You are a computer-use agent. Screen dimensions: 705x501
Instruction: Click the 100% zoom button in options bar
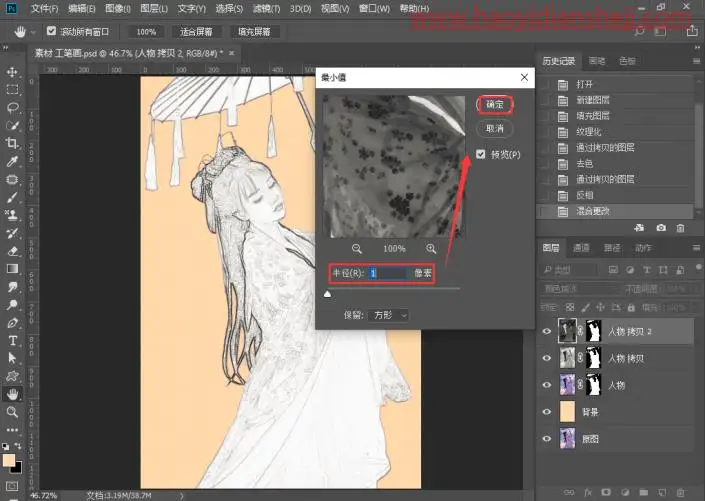[146, 31]
